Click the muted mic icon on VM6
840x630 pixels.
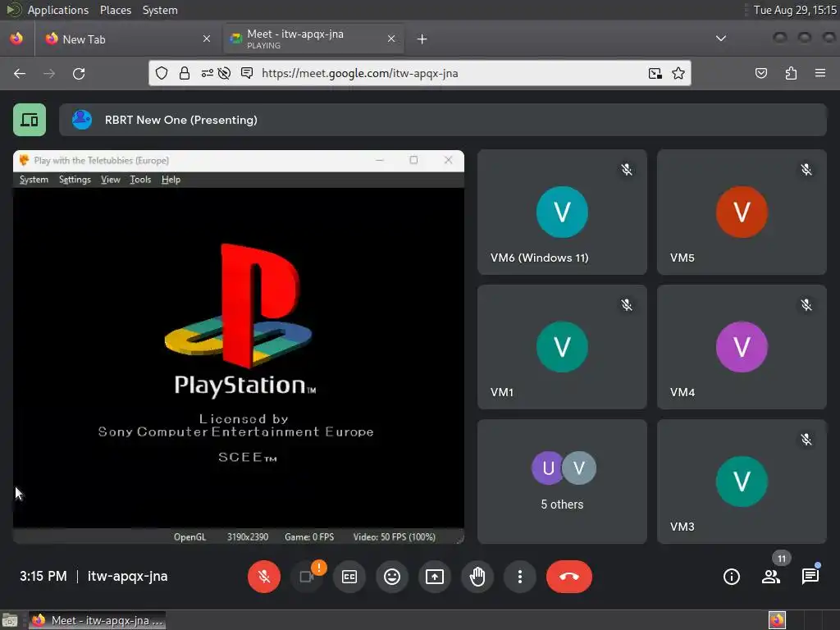coord(626,170)
